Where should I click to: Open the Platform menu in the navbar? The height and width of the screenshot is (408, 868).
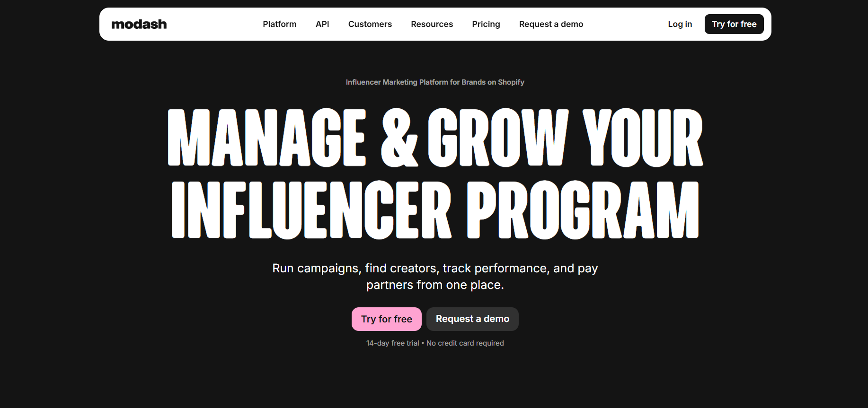click(x=279, y=24)
